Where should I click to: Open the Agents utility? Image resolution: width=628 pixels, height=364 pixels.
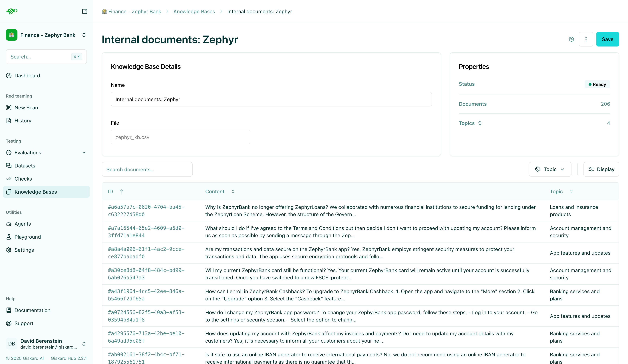22,224
